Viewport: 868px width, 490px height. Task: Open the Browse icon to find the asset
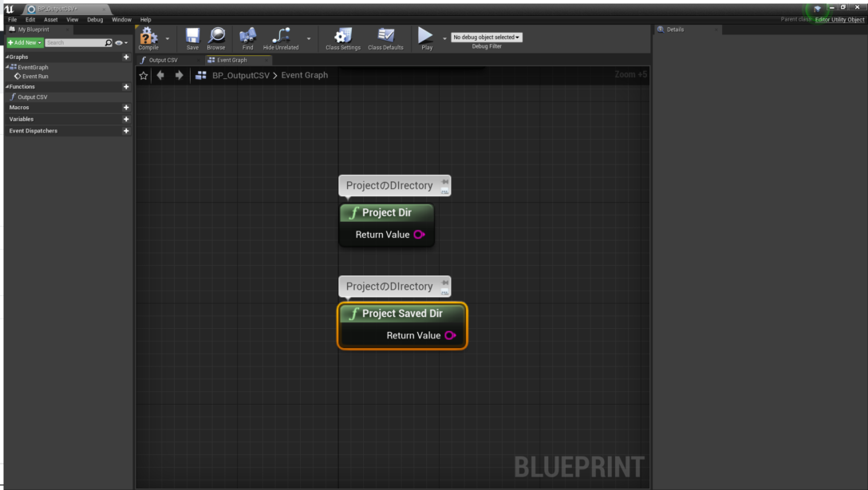tap(216, 37)
